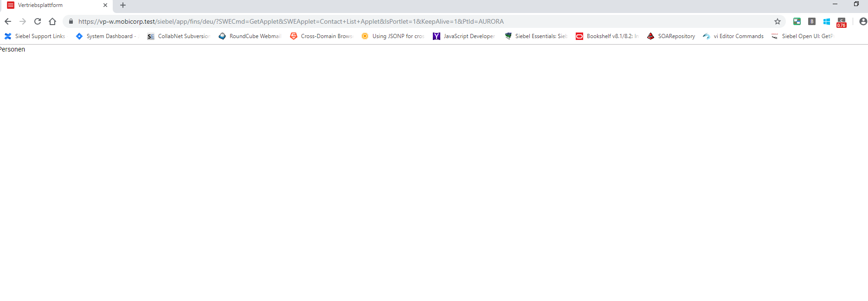Image resolution: width=868 pixels, height=301 pixels.
Task: Open a new browser tab
Action: coord(123,5)
